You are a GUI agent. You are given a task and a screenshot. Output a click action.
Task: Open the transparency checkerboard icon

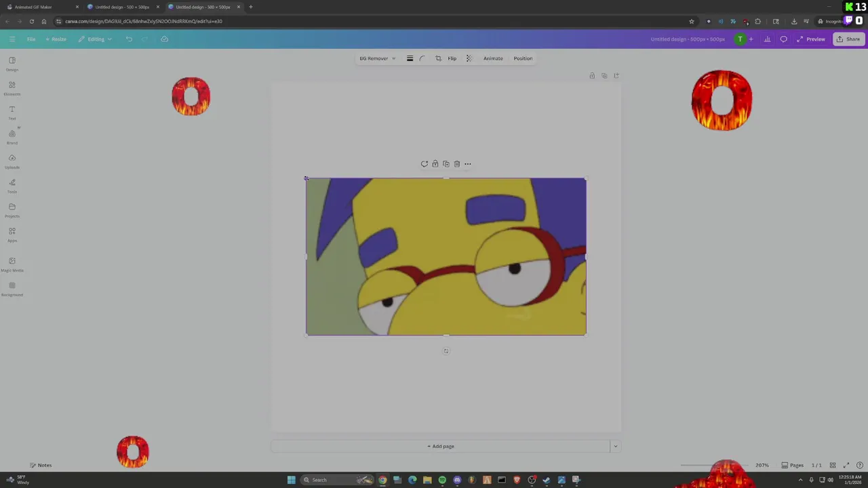coord(469,58)
